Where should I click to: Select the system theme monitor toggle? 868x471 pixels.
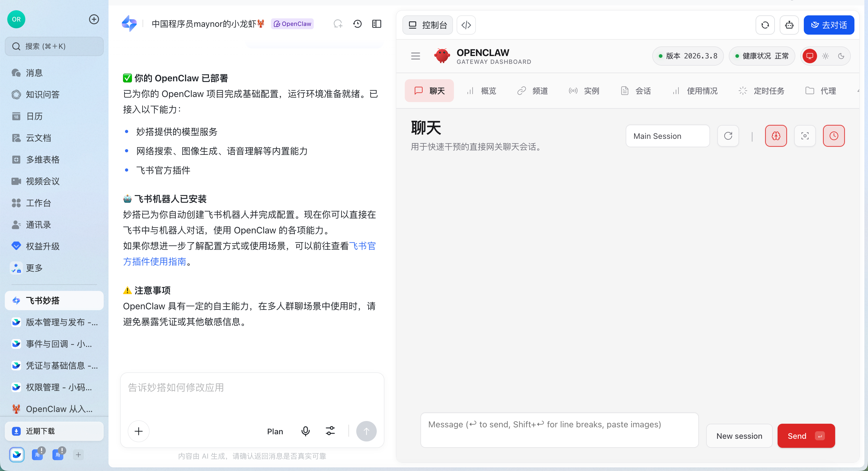tap(810, 56)
